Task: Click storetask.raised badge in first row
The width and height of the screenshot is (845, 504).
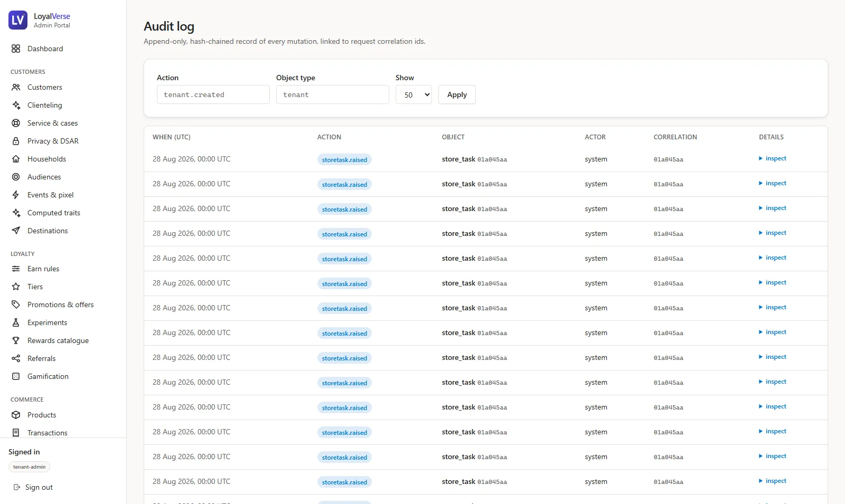Action: 344,159
